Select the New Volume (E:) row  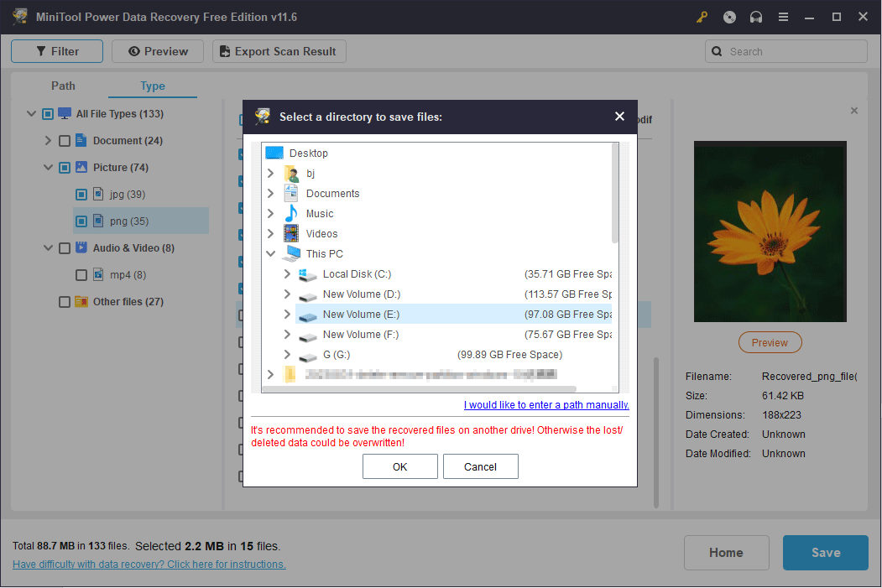click(453, 315)
